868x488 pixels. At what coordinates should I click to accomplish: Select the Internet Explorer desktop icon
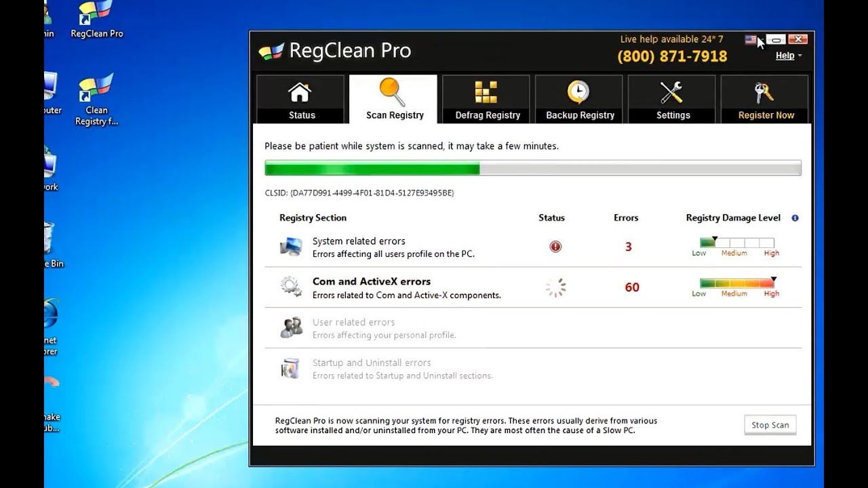coord(52,327)
